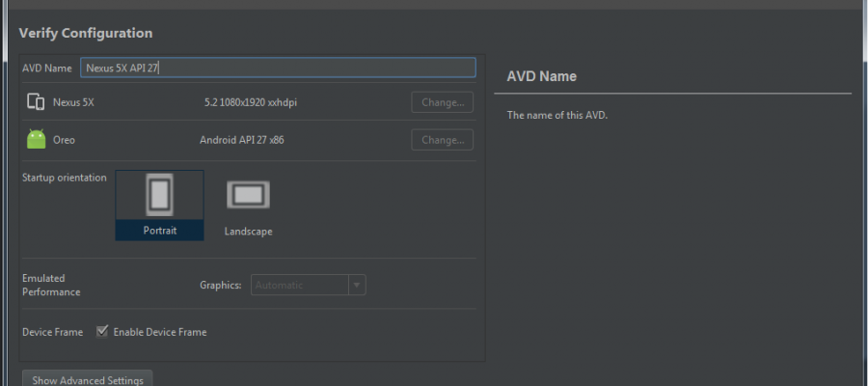Select the Portrait orientation phone icon
Image resolution: width=868 pixels, height=386 pixels.
[159, 195]
